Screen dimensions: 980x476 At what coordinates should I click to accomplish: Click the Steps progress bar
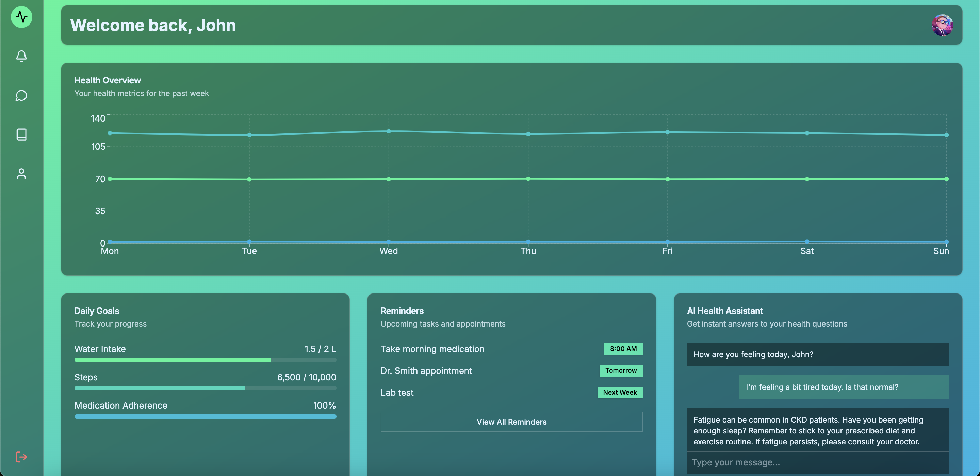point(206,388)
